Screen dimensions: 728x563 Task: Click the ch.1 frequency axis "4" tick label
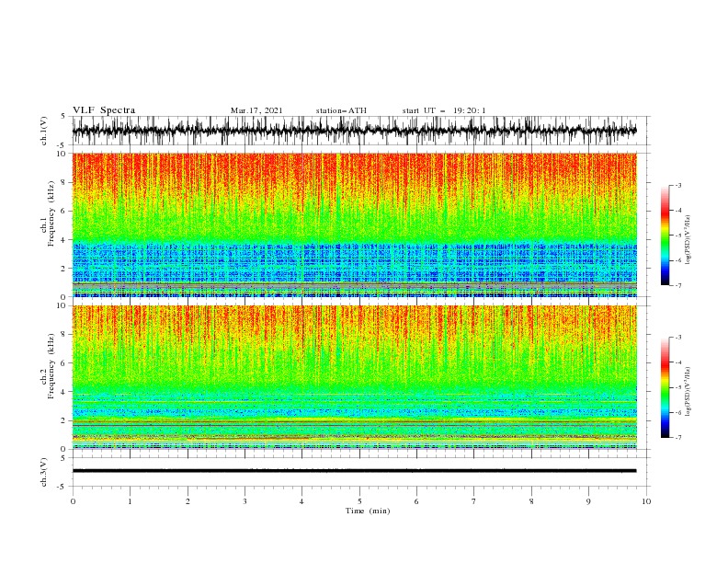[63, 240]
